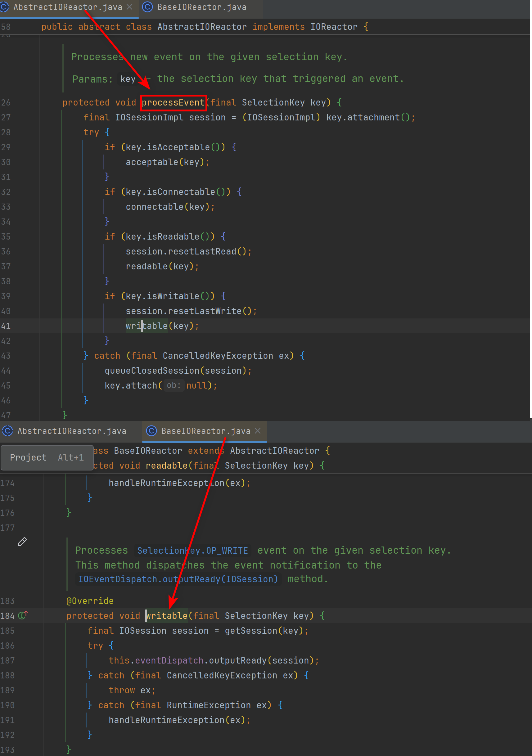Click key.attach null call line 45
This screenshot has width=532, height=756.
point(161,385)
